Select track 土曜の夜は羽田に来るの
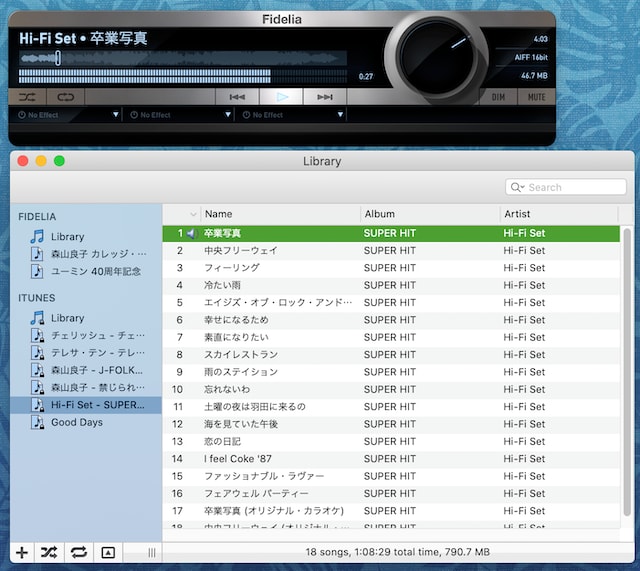640x571 pixels. click(x=391, y=407)
